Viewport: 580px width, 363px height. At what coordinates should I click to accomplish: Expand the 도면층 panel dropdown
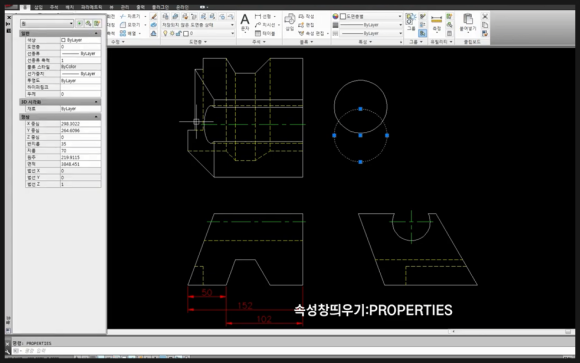pos(198,42)
